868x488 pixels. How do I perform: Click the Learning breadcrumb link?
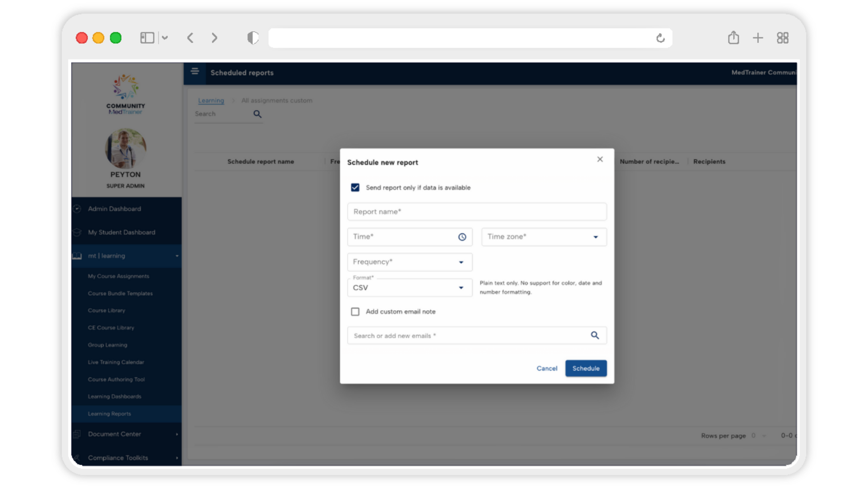pyautogui.click(x=211, y=100)
